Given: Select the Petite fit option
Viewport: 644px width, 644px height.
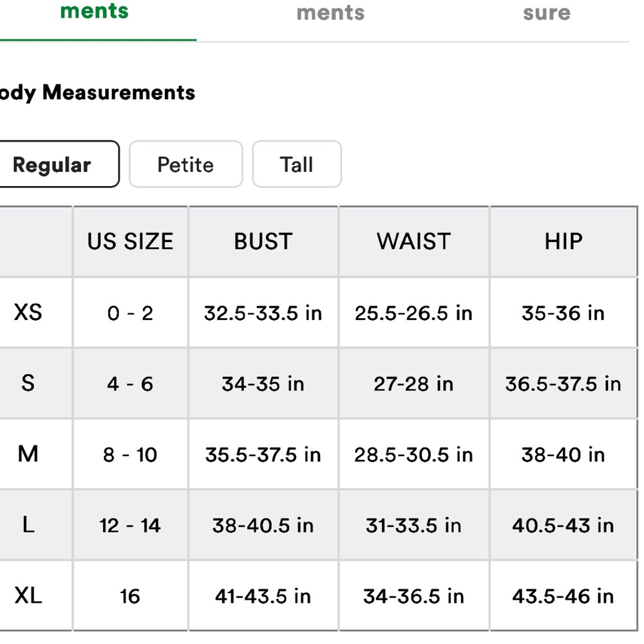Looking at the screenshot, I should pyautogui.click(x=185, y=164).
